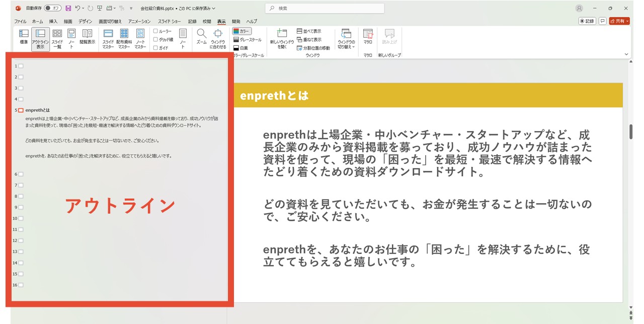Image resolution: width=644 pixels, height=324 pixels.
Task: Open the 校閲 tab
Action: (x=207, y=22)
